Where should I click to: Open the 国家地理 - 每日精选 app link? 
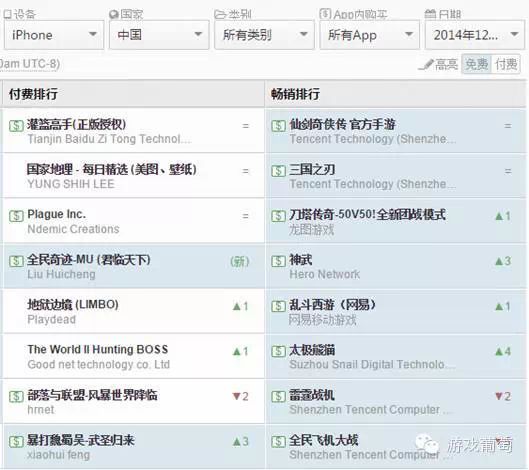click(x=112, y=169)
